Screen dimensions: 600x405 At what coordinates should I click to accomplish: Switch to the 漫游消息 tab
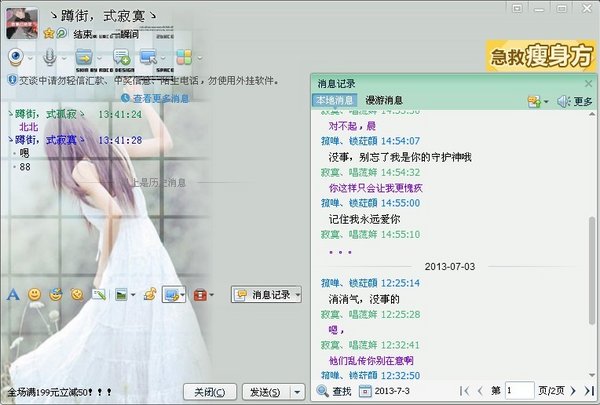384,100
